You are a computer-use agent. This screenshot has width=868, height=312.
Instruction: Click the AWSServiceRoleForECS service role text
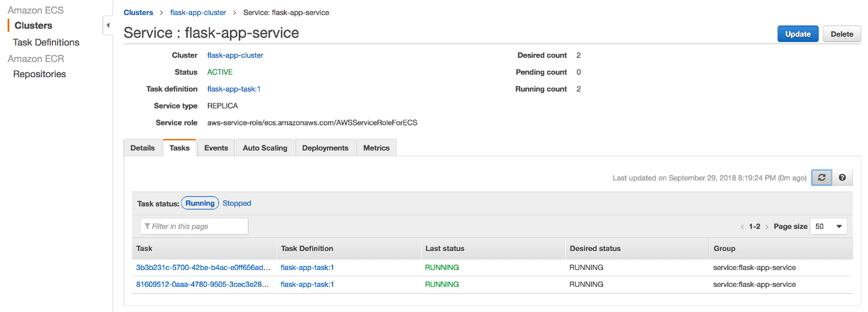pyautogui.click(x=312, y=123)
